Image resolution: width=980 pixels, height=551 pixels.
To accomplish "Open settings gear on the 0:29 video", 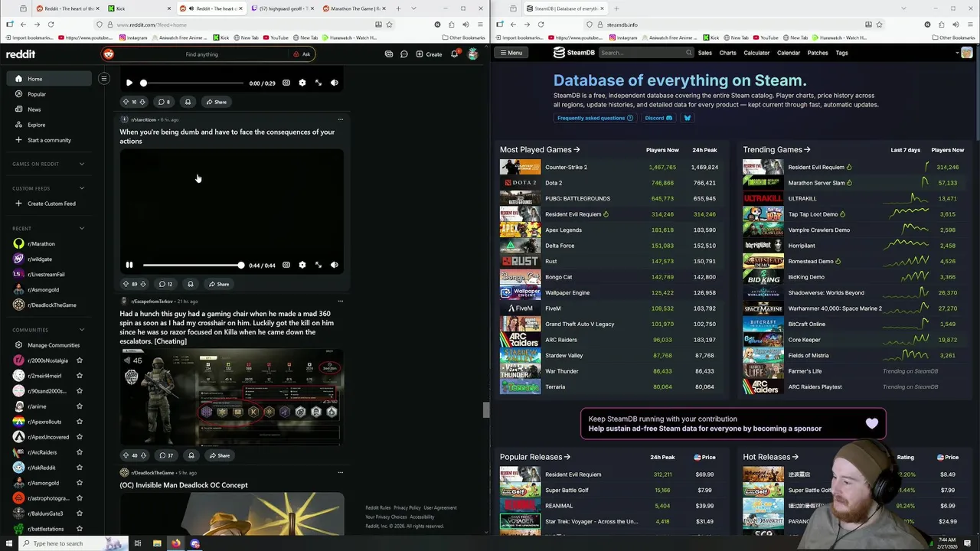I will [302, 83].
